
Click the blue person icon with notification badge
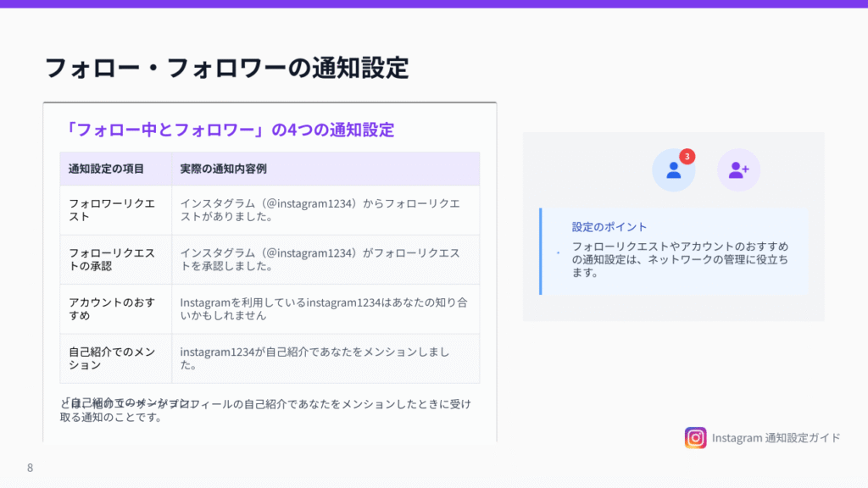[x=674, y=170]
